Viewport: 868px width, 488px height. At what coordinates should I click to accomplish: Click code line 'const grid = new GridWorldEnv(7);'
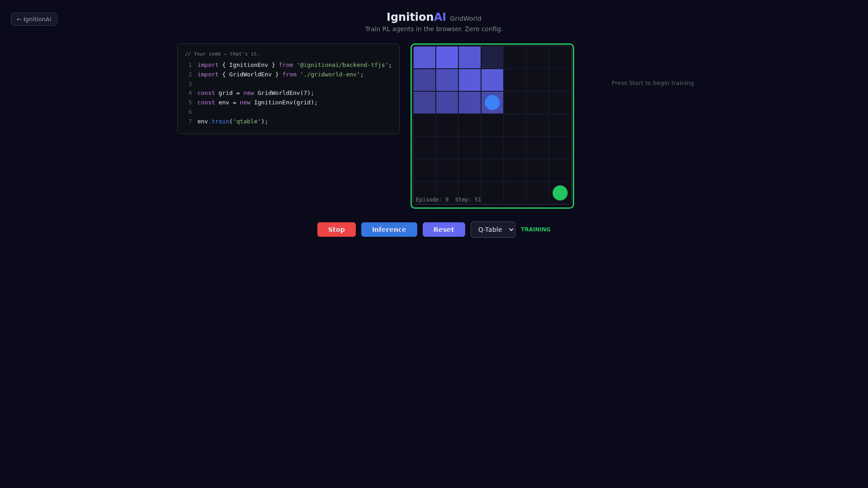(x=255, y=93)
